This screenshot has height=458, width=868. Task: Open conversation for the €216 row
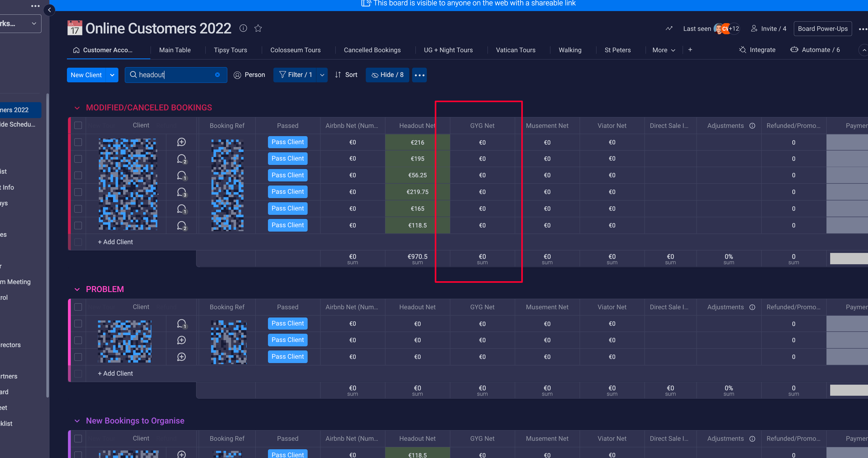pyautogui.click(x=182, y=142)
